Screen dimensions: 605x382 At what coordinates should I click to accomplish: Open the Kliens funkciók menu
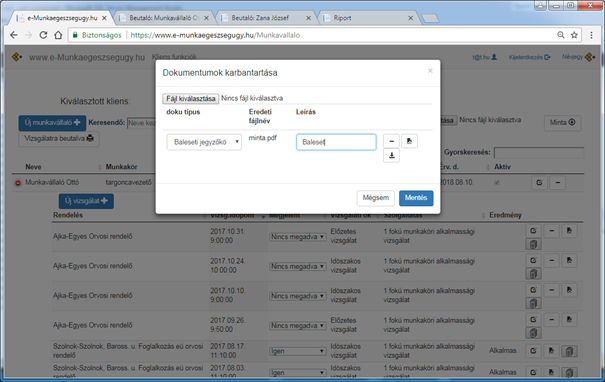point(174,57)
